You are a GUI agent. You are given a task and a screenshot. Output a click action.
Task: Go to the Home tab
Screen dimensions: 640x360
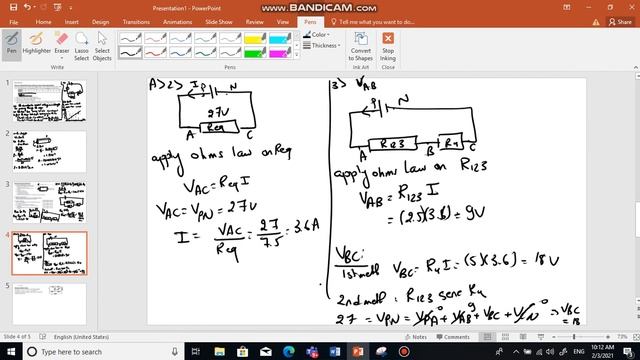coord(43,22)
